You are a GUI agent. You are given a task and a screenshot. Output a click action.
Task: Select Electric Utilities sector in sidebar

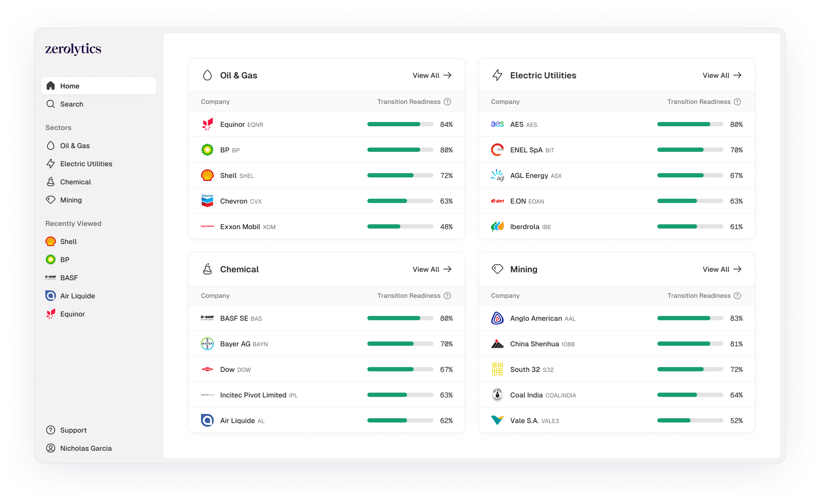(x=98, y=163)
